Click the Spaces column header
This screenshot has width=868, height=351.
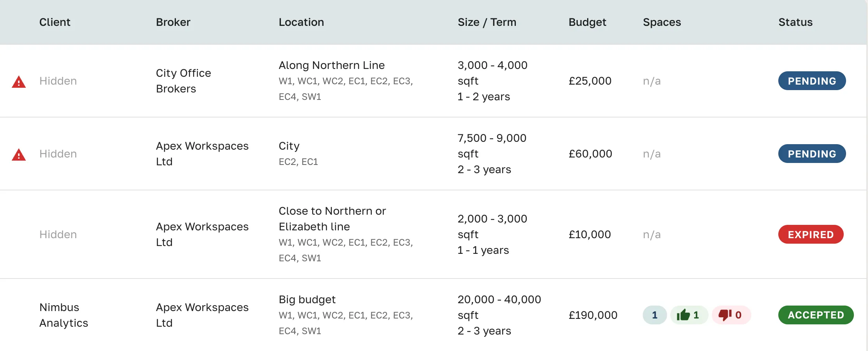click(662, 22)
